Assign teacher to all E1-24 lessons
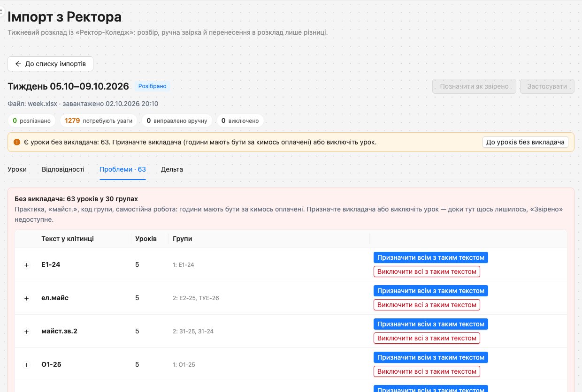The width and height of the screenshot is (582, 392). [431, 257]
